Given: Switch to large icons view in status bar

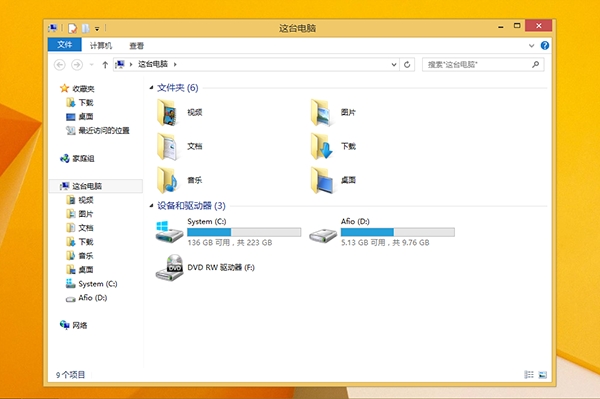Looking at the screenshot, I should click(543, 375).
